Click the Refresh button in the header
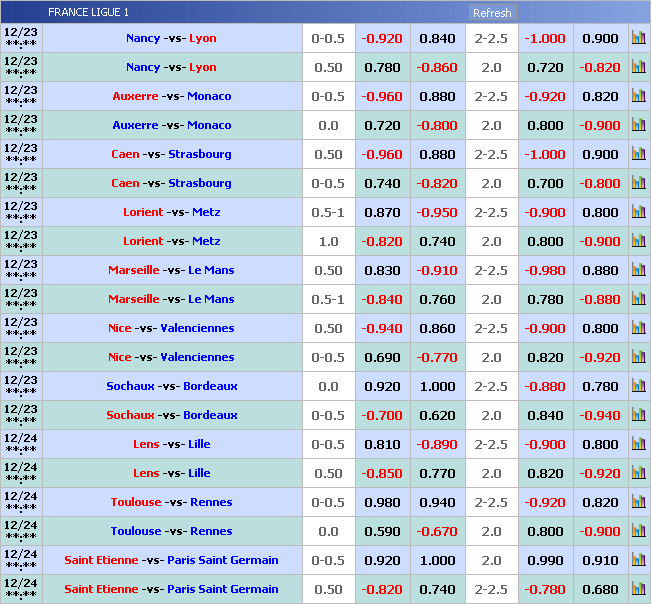This screenshot has height=604, width=651. (x=491, y=13)
